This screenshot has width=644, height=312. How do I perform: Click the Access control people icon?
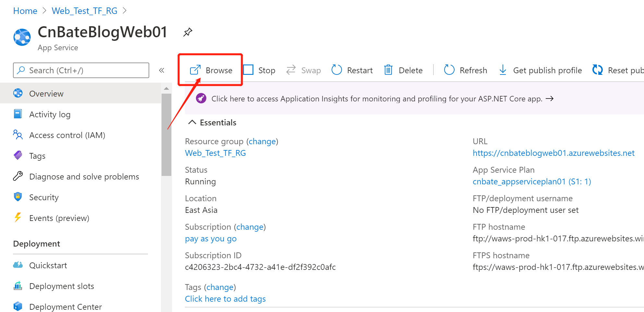pyautogui.click(x=18, y=135)
